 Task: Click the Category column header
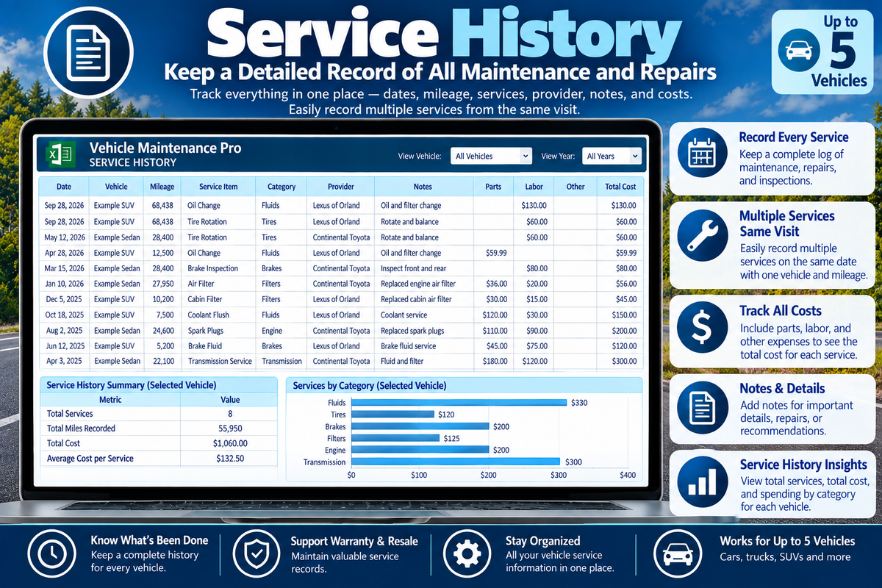pyautogui.click(x=282, y=187)
